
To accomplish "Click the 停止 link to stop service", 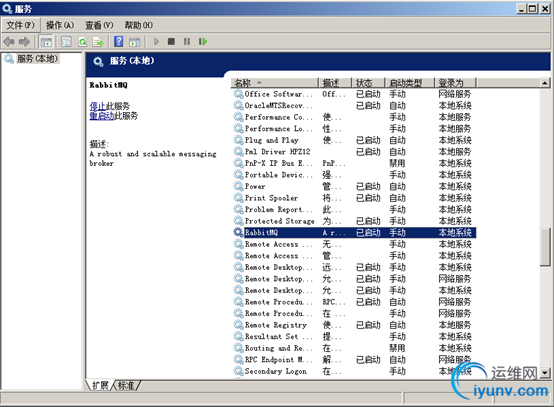I will coord(98,106).
